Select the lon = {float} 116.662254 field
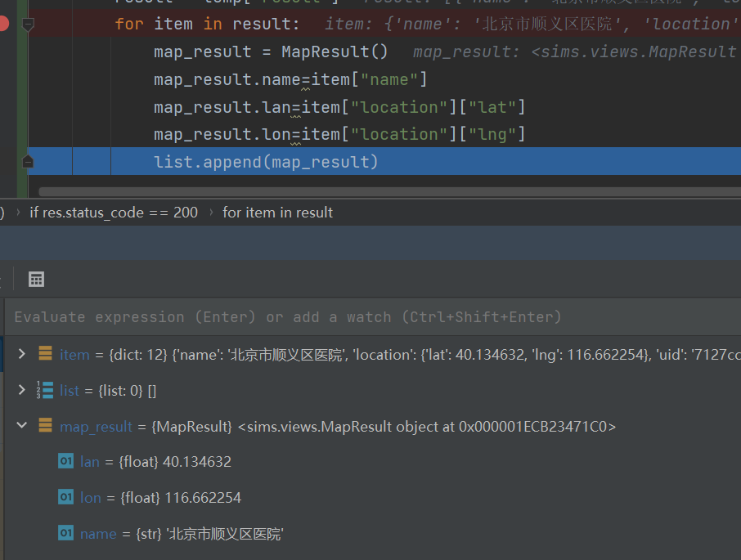741x560 pixels. point(372,498)
